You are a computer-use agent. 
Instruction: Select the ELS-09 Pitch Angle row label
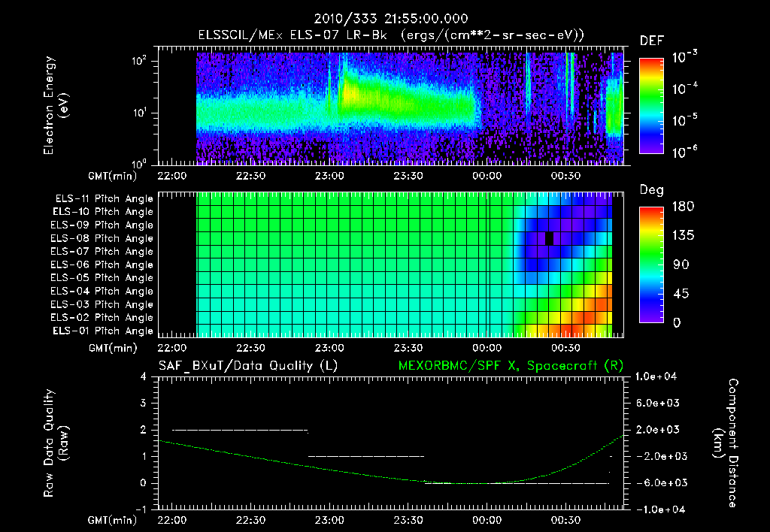[x=102, y=225]
